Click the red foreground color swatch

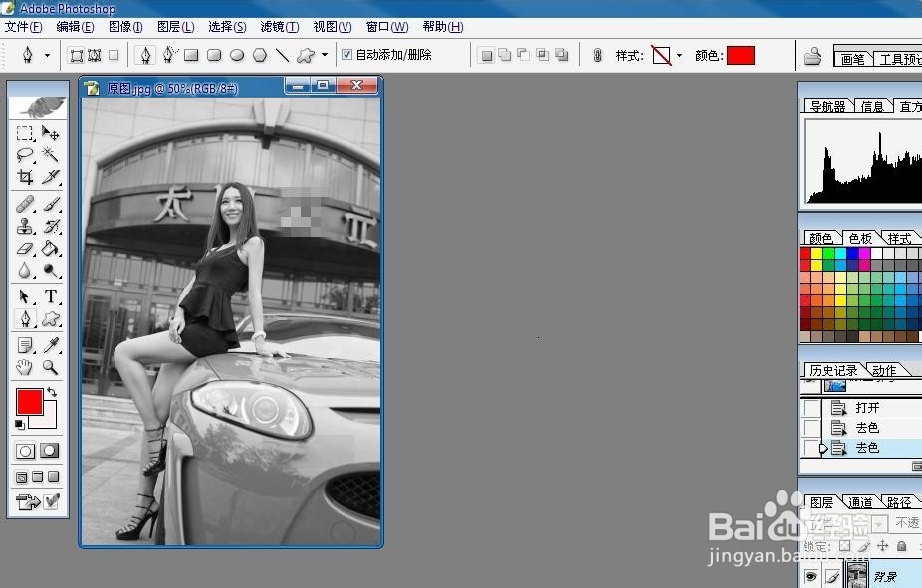30,402
